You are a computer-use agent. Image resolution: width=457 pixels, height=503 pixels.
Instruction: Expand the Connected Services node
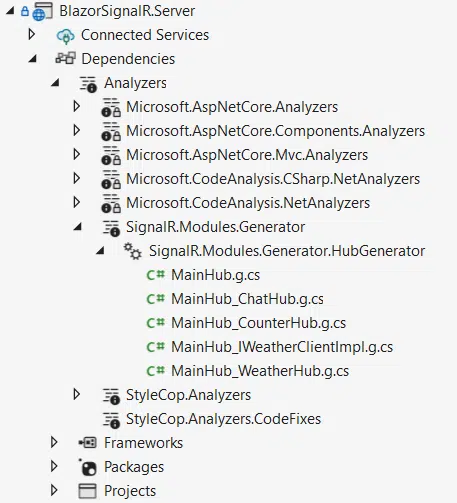click(32, 34)
